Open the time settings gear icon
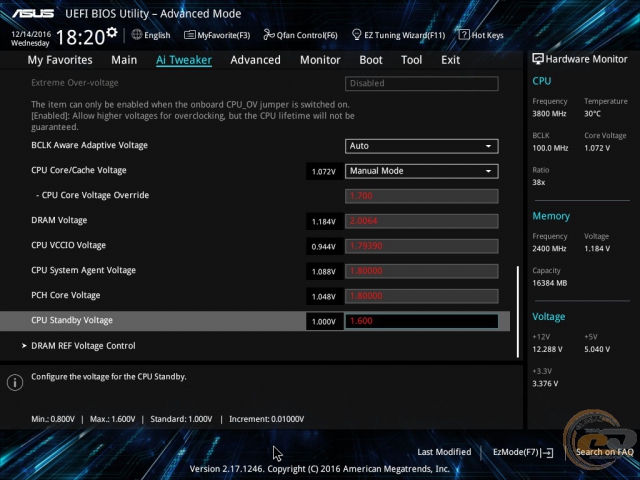The height and width of the screenshot is (480, 640). point(111,32)
